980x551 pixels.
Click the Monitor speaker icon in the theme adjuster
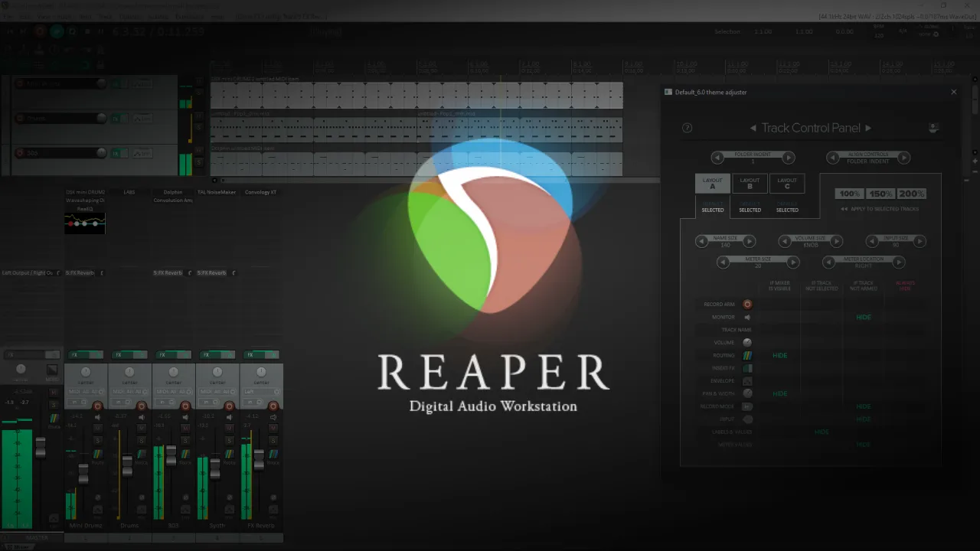click(747, 317)
